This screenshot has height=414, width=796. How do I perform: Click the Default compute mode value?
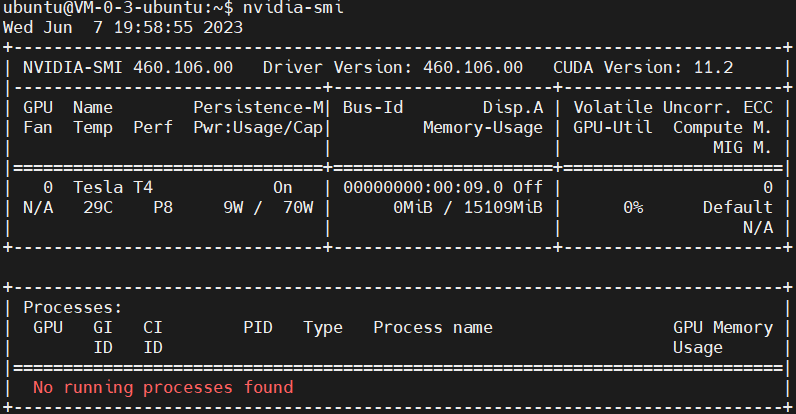[x=738, y=208]
